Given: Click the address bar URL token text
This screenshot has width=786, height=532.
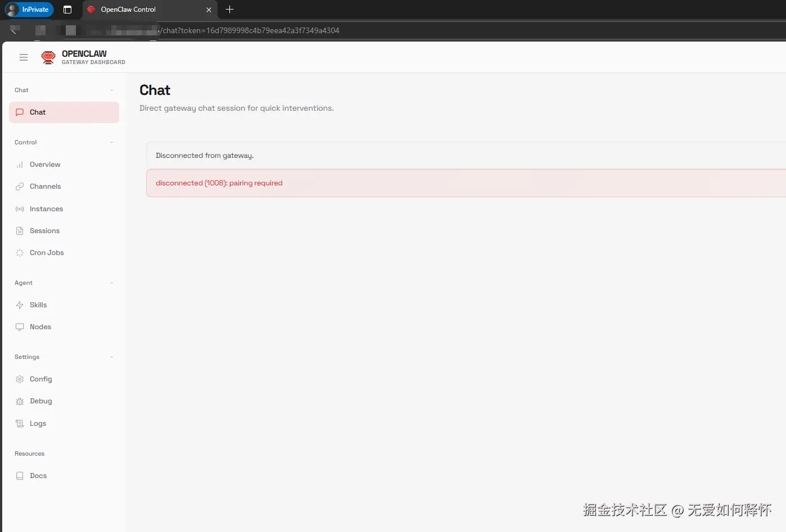Looking at the screenshot, I should (x=251, y=30).
